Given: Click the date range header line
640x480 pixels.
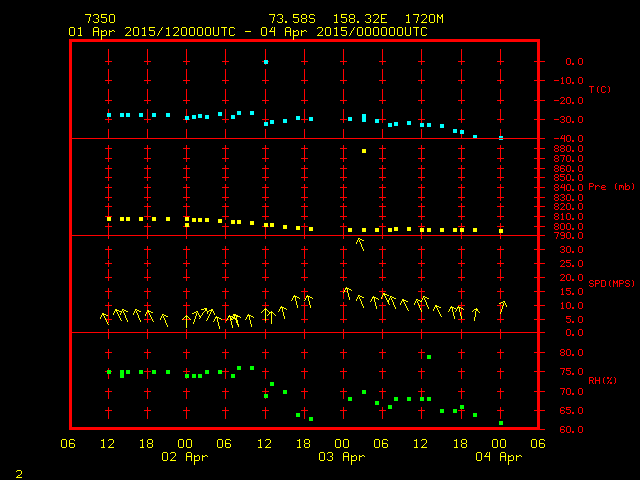Looking at the screenshot, I should (247, 32).
